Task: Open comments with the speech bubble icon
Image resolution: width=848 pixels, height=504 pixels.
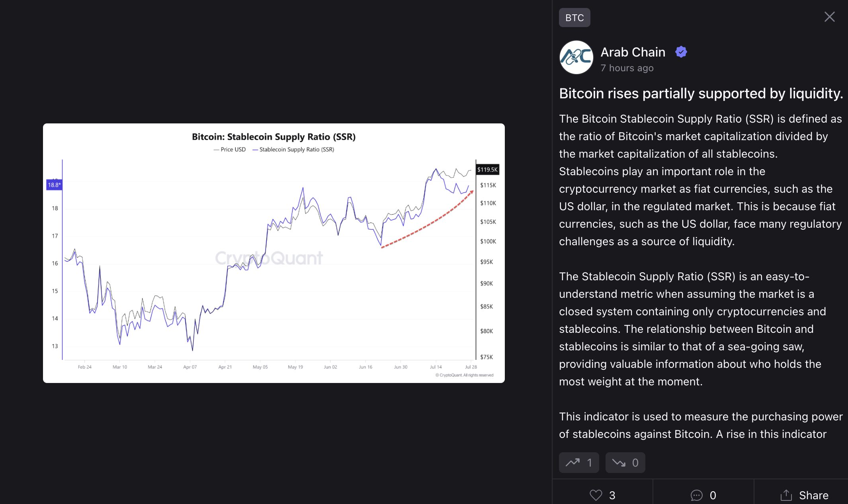Action: [x=696, y=495]
